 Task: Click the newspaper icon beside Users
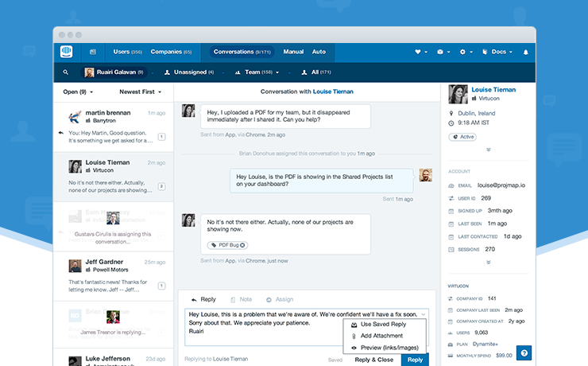[x=93, y=52]
